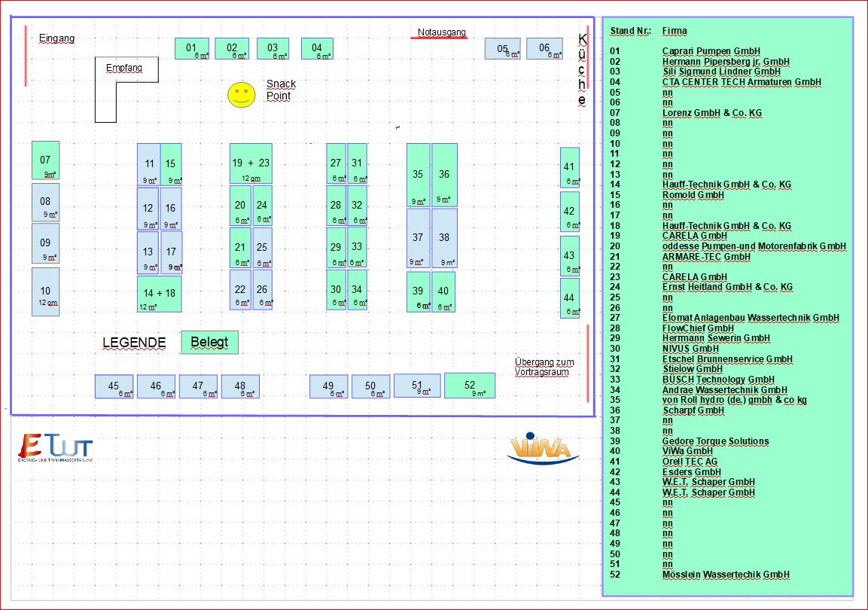Click the green Belegt legend box

(x=210, y=343)
